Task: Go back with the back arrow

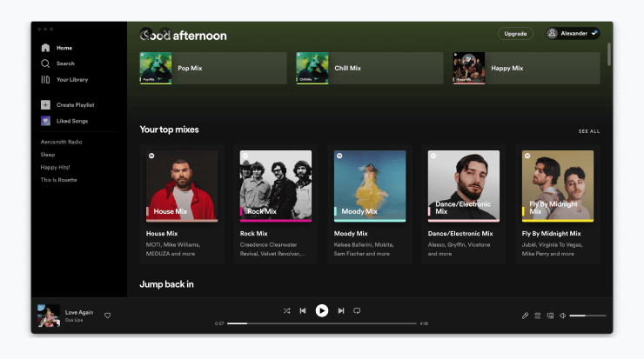Action: click(146, 34)
